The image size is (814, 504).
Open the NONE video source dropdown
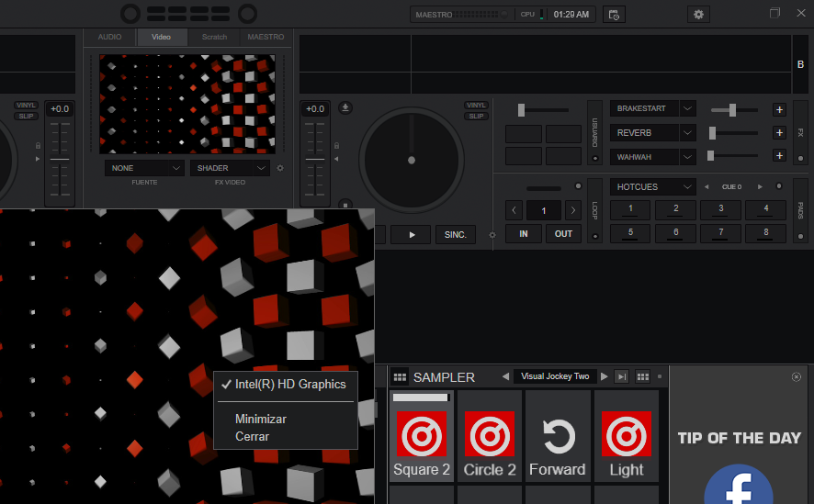point(144,168)
